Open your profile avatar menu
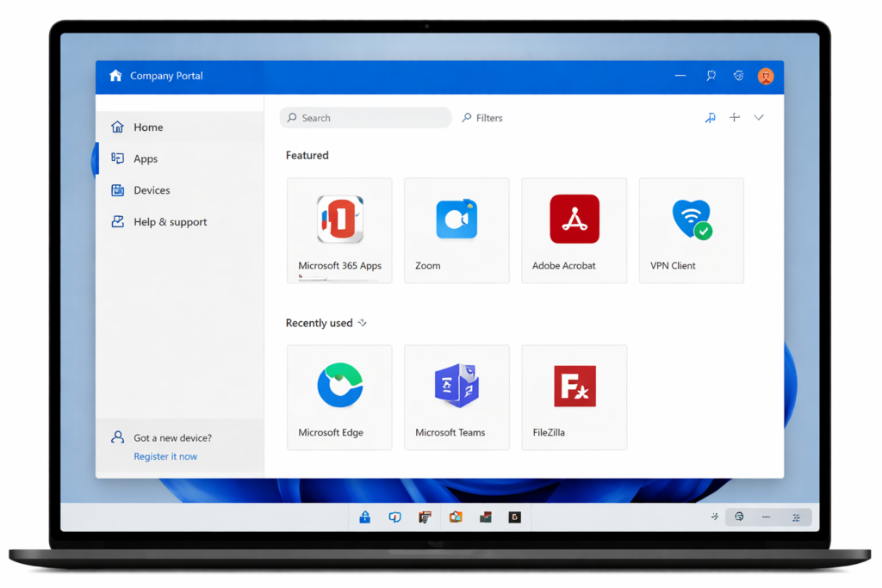Screen dimensions: 882x588 click(x=766, y=76)
